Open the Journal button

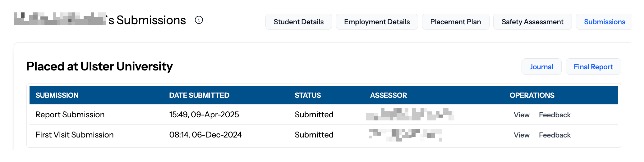tap(541, 67)
